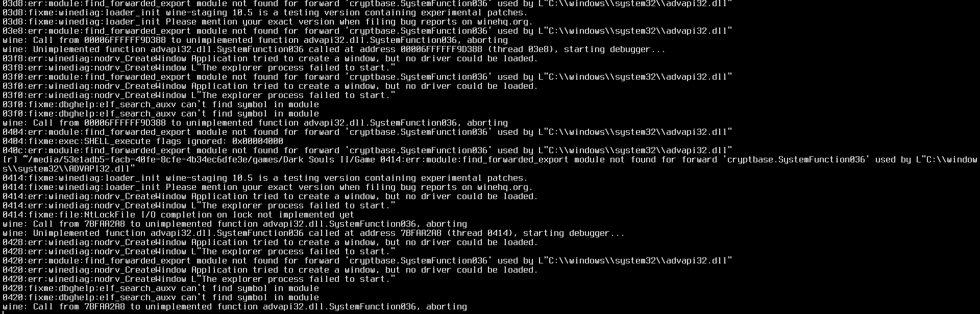
Task: Click the NtLockFile message text
Action: 219,215
